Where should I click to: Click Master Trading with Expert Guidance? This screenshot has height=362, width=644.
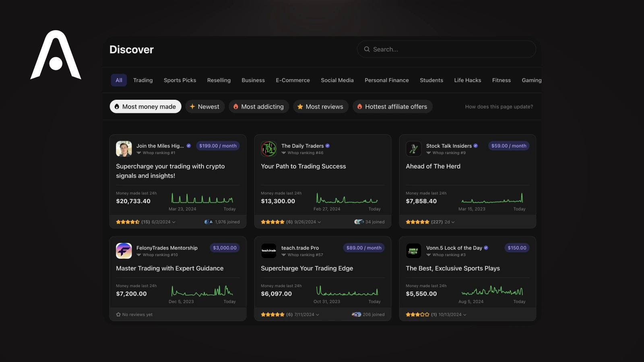(x=170, y=268)
